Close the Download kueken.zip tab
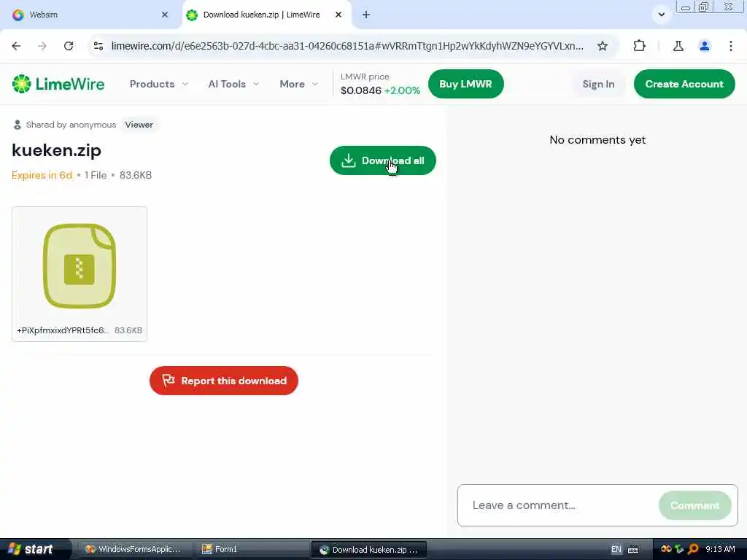 point(338,15)
